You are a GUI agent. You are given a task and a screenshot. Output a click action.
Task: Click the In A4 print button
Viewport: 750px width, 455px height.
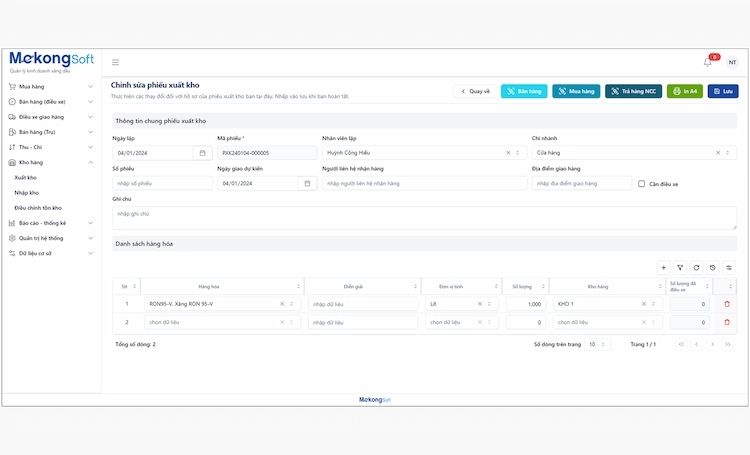pos(685,91)
